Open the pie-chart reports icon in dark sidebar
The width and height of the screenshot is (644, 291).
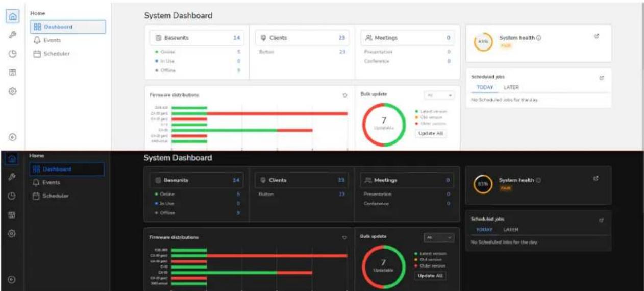click(13, 196)
